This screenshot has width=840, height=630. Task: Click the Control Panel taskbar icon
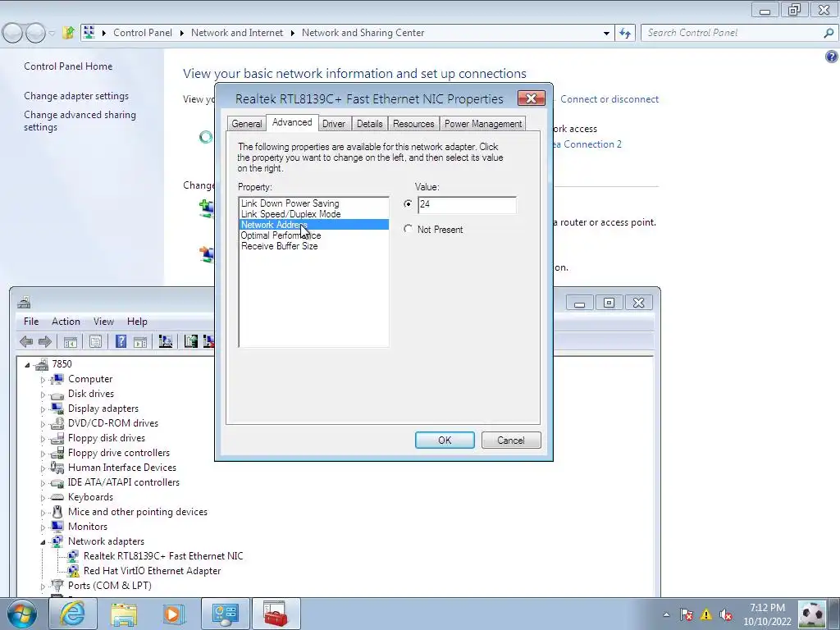click(x=225, y=614)
